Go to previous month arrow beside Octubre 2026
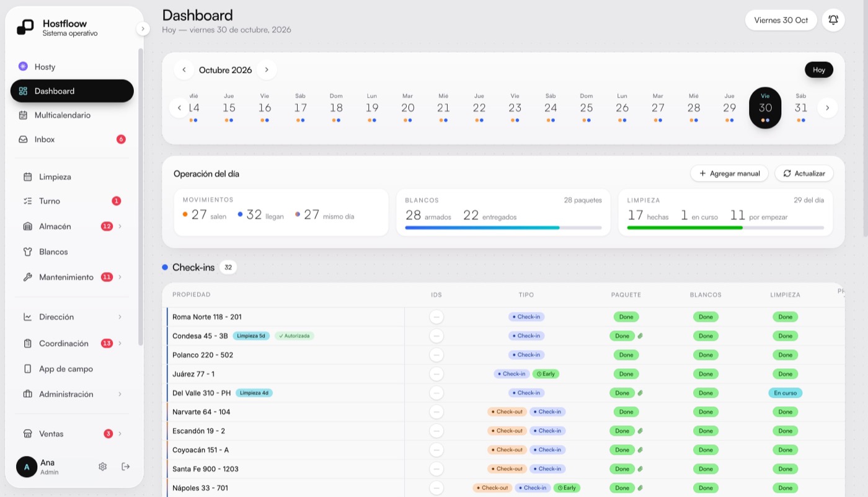This screenshot has height=497, width=868. pyautogui.click(x=184, y=70)
